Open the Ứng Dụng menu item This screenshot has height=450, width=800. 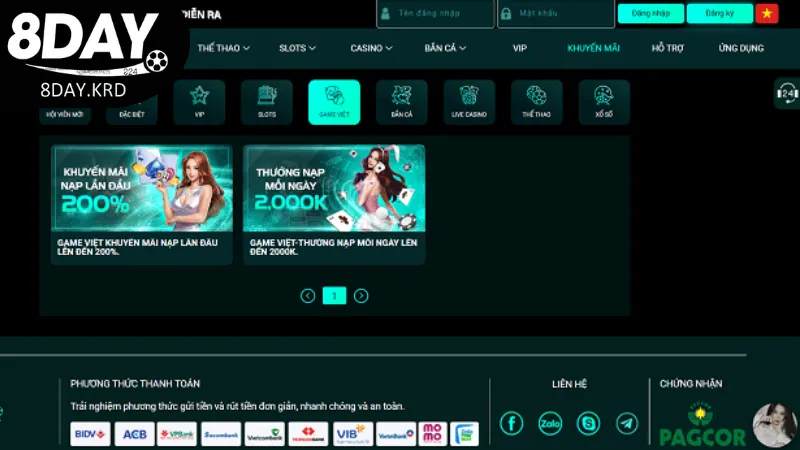741,48
